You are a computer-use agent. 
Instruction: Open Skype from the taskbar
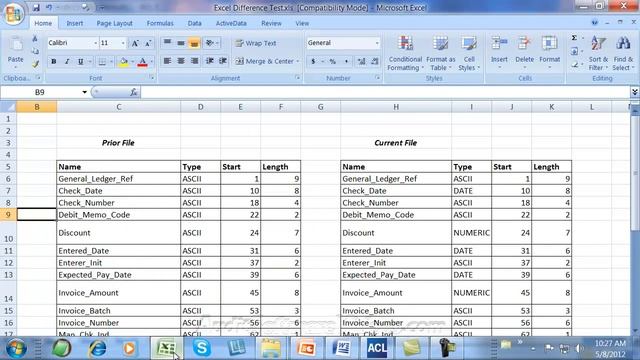[202, 348]
